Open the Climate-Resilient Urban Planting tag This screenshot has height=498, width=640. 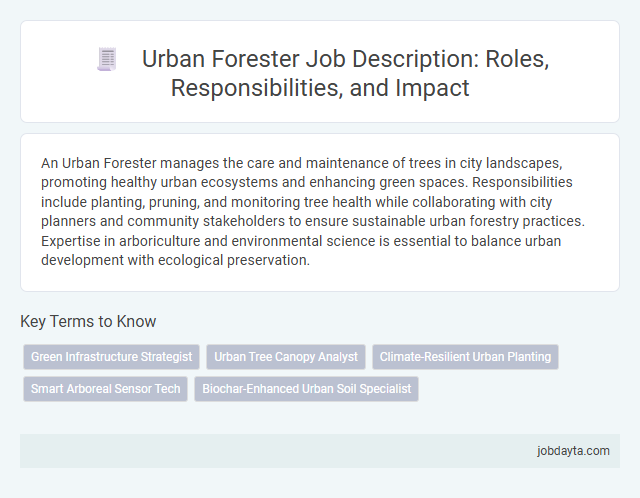click(x=465, y=357)
